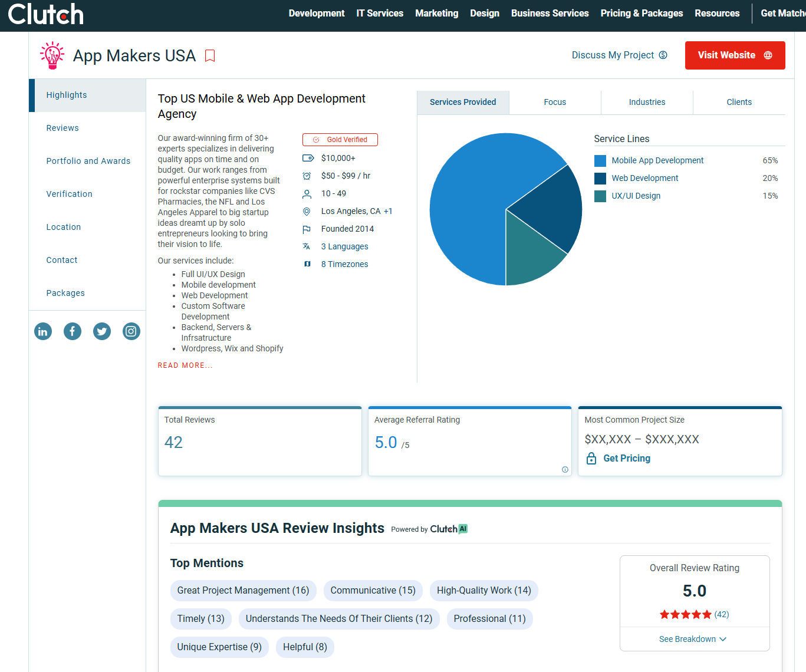806x672 pixels.
Task: Click the LinkedIn social icon
Action: click(x=43, y=331)
